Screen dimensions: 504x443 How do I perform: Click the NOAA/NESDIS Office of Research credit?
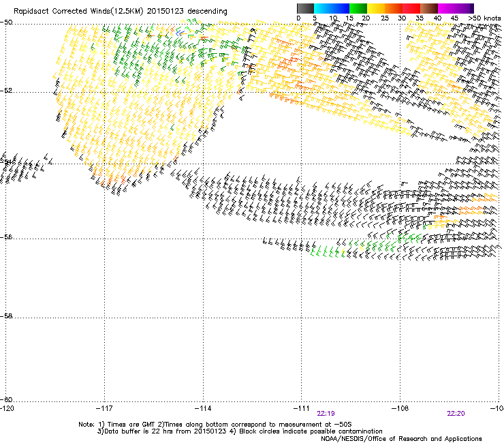coord(401,439)
